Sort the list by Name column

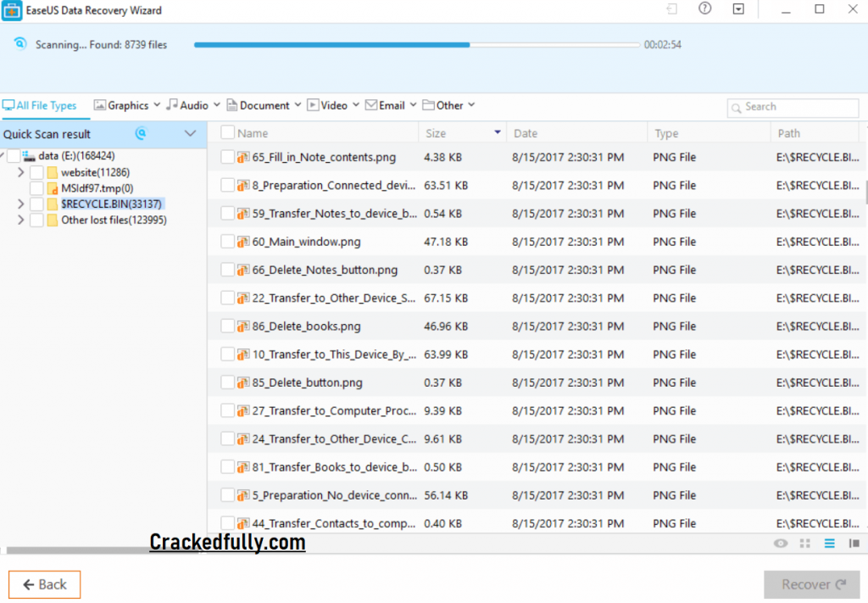253,133
